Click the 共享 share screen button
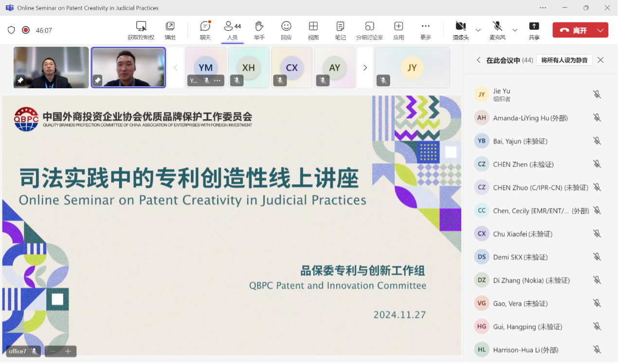The height and width of the screenshot is (364, 620). [x=534, y=30]
